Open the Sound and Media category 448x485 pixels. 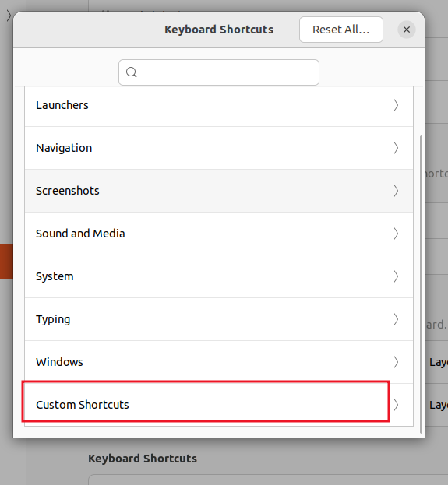[219, 234]
